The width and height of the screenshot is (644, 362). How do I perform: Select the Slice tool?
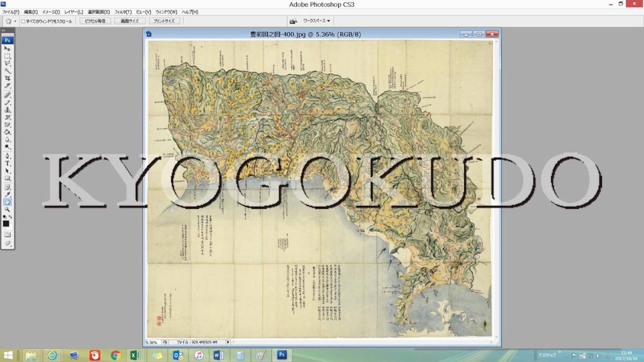8,86
